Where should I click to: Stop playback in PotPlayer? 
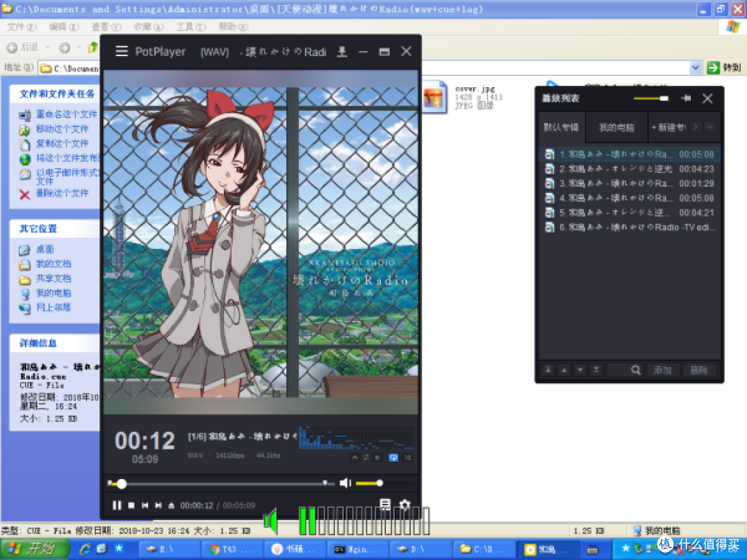pos(131,505)
